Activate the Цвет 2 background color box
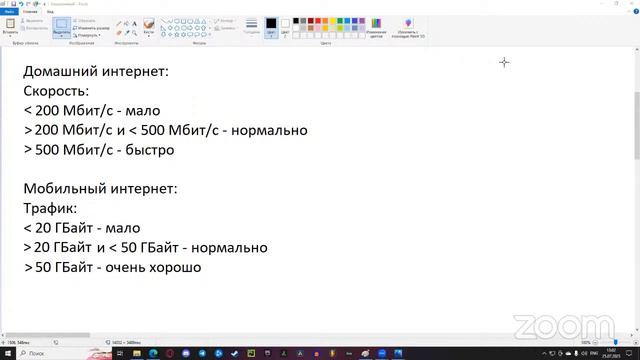640x360 pixels. point(285,27)
